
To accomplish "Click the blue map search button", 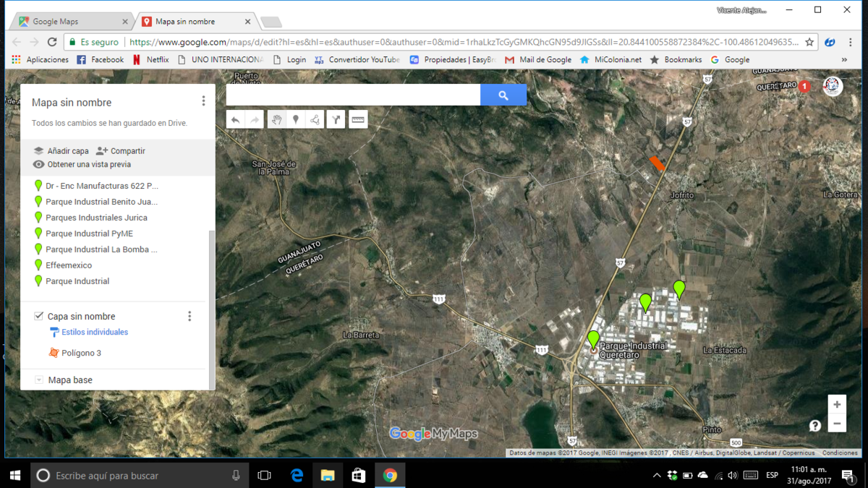I will pyautogui.click(x=503, y=95).
